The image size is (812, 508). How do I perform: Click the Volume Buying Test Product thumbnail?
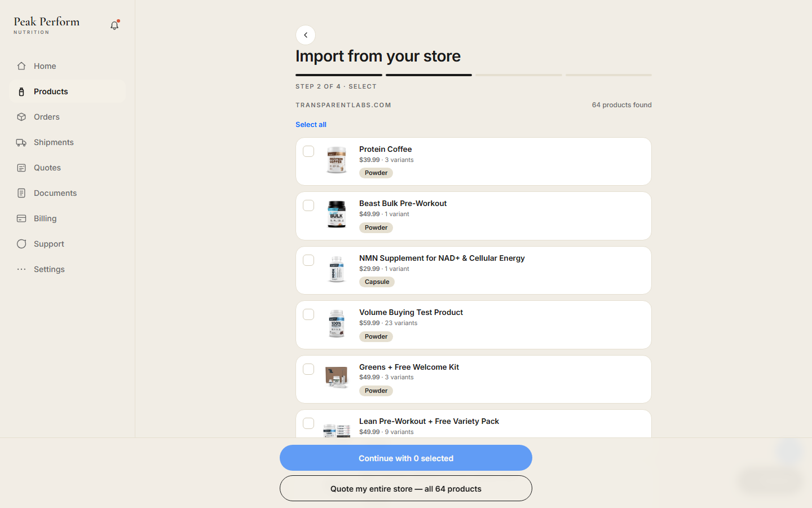337,323
